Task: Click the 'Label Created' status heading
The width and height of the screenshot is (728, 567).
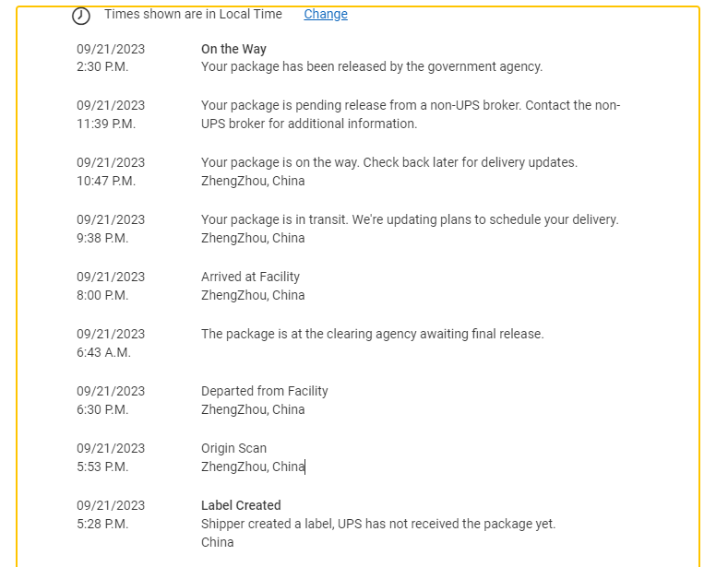Action: [241, 505]
